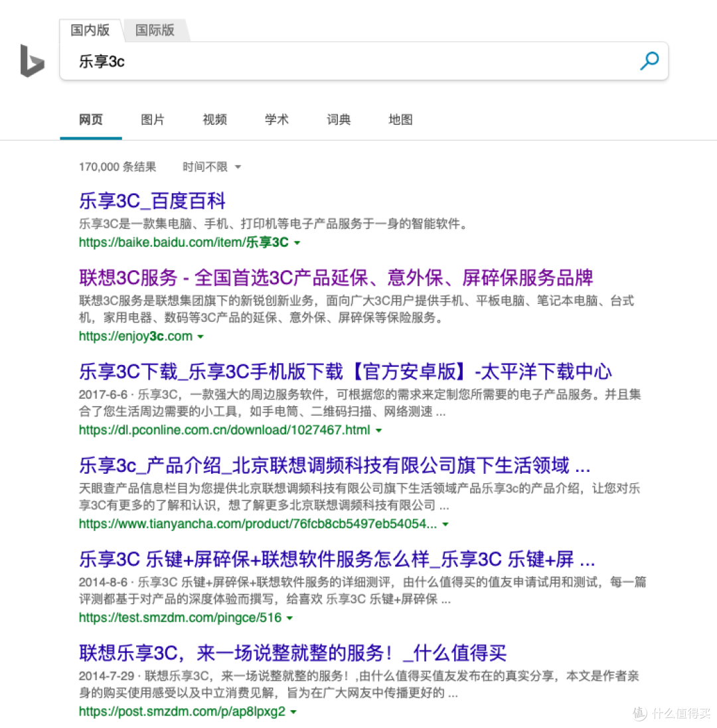Click the 2014-7-29 snippet of 联想乐享3C article
Image resolution: width=717 pixels, height=728 pixels.
tap(359, 684)
